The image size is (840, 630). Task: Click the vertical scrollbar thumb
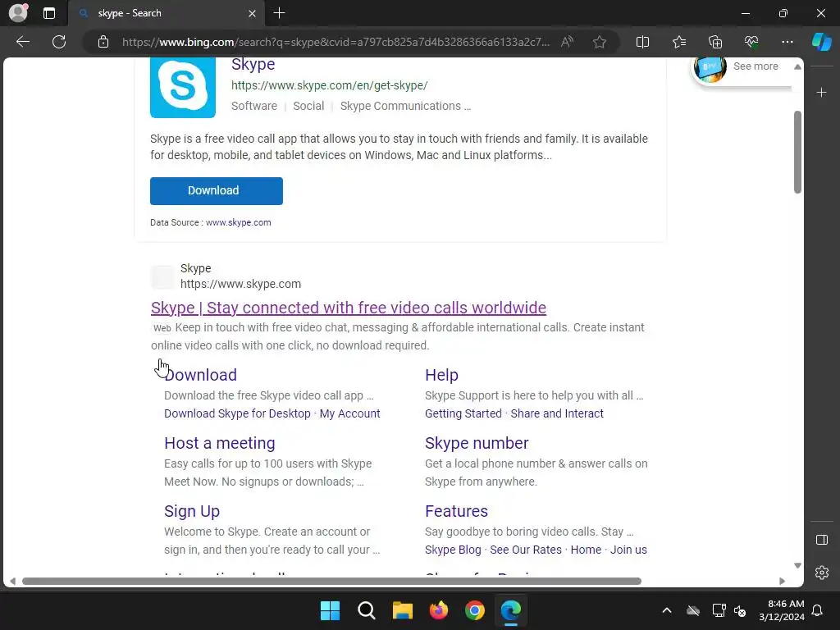797,152
